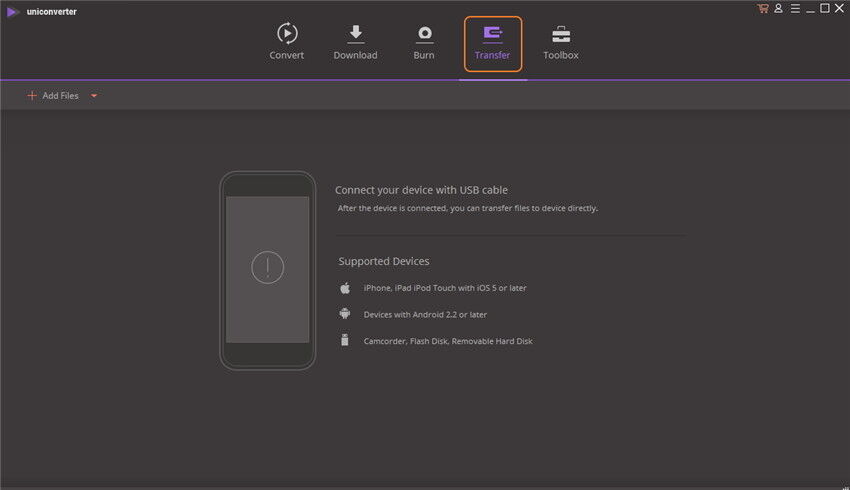The width and height of the screenshot is (850, 490).
Task: Close the uniconverter window
Action: 839,8
